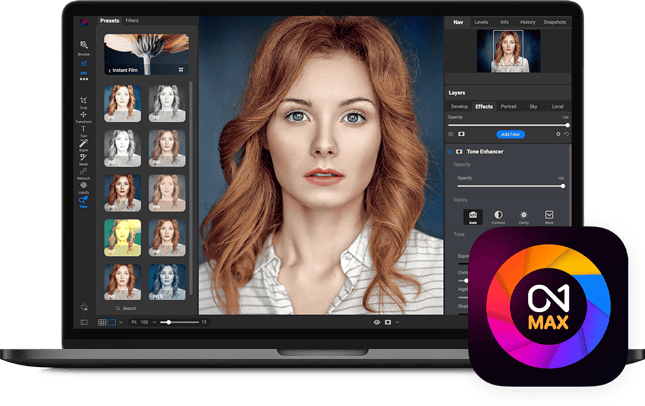Select the Effects tab
The image size is (645, 406).
pos(484,107)
